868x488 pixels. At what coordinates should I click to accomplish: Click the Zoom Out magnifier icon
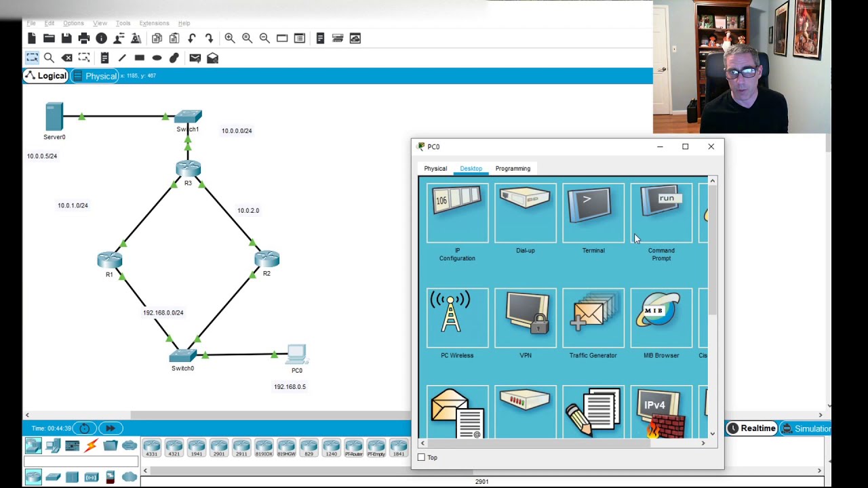click(x=264, y=39)
